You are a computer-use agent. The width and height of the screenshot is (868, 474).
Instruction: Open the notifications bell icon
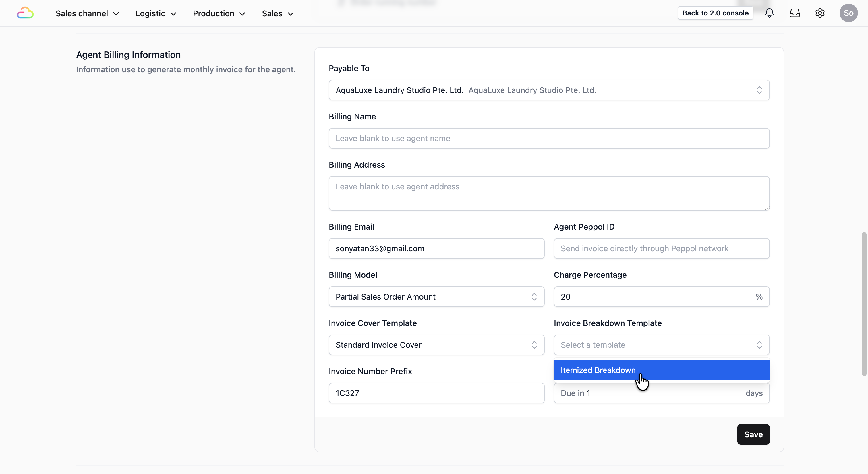pyautogui.click(x=769, y=13)
